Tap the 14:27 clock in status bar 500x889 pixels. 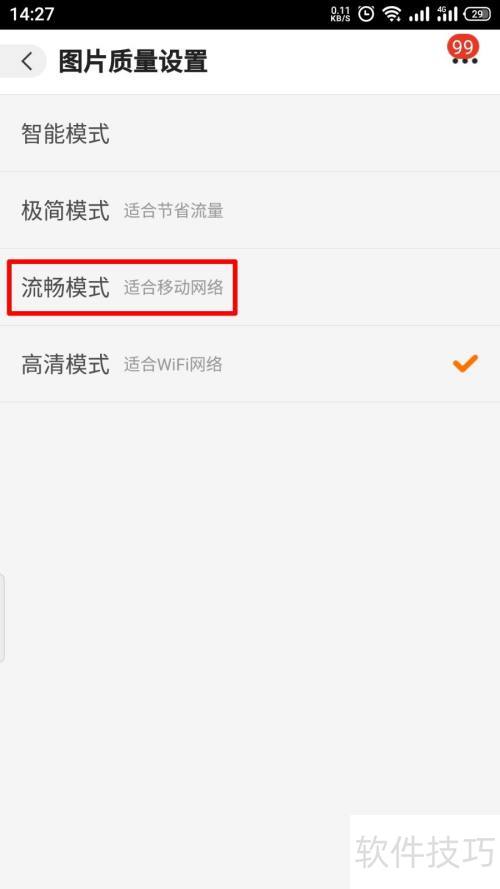click(x=32, y=14)
